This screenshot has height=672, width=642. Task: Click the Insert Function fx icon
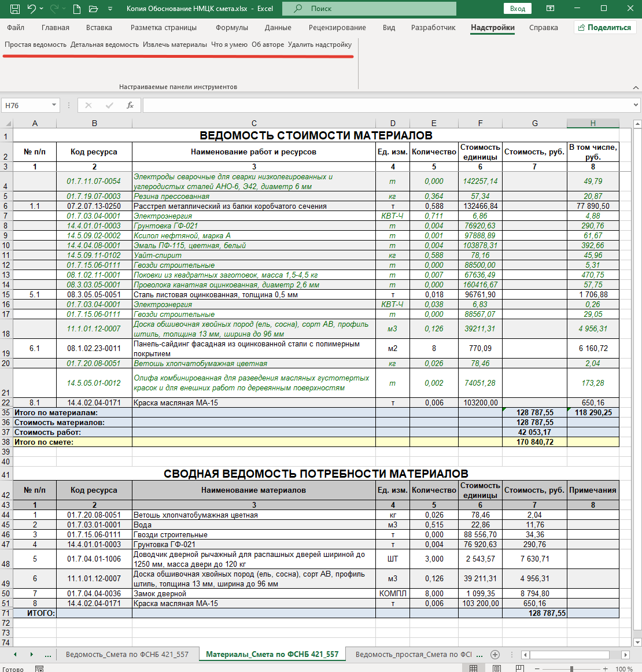pyautogui.click(x=130, y=105)
